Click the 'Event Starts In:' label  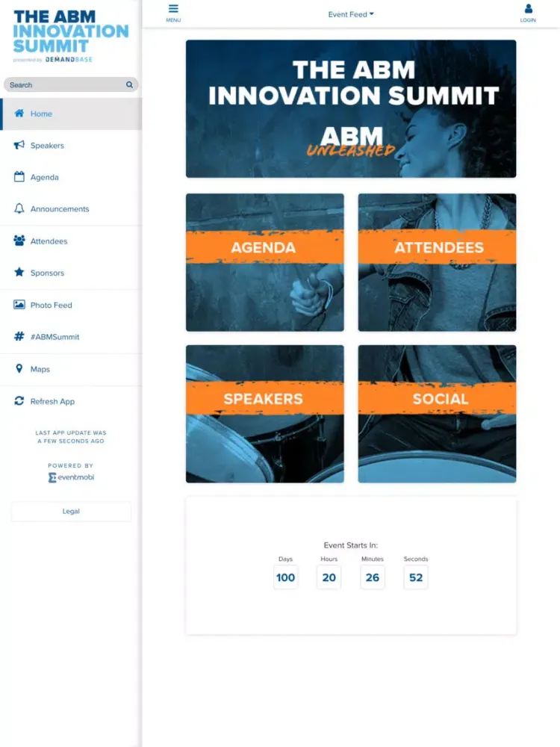351,545
